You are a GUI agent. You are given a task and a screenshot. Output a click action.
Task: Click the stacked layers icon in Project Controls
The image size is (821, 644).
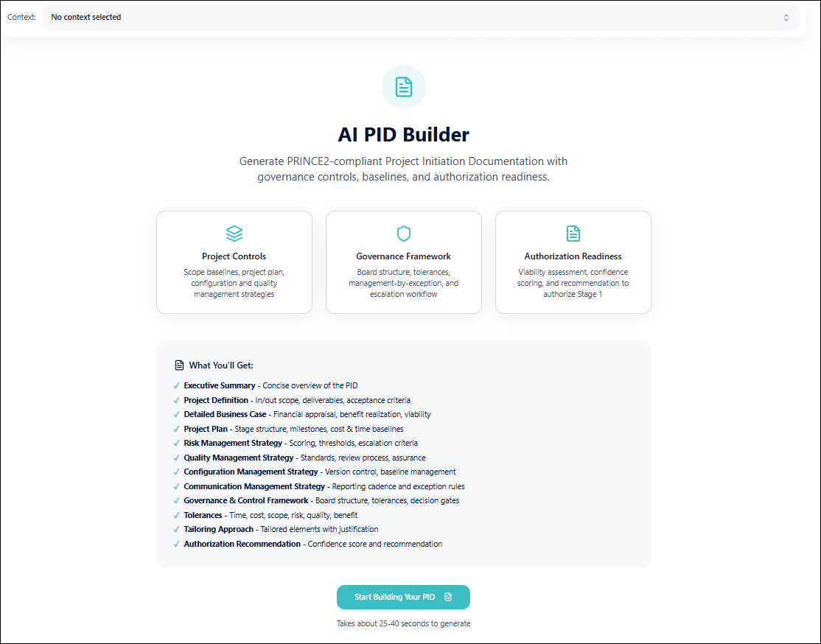click(x=234, y=234)
